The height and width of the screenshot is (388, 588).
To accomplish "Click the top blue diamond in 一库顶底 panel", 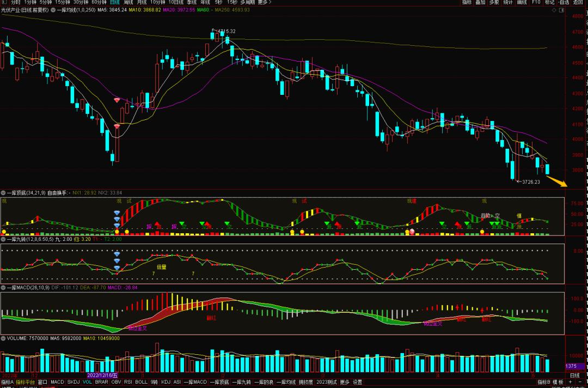I will click(x=117, y=213).
